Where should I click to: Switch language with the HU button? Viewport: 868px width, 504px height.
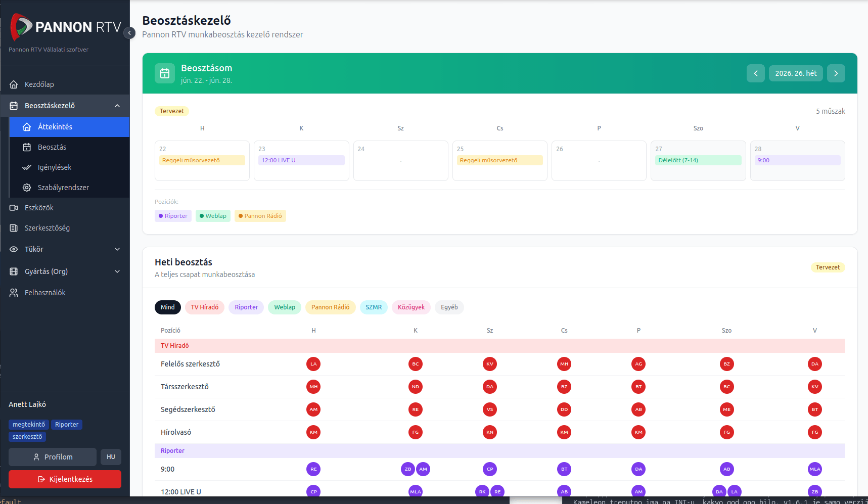(111, 457)
